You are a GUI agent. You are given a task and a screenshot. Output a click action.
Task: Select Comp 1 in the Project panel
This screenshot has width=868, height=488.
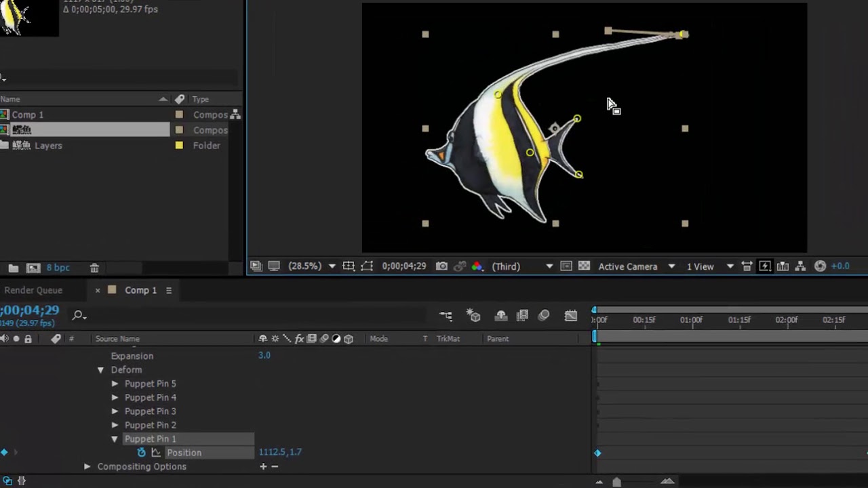tap(27, 115)
